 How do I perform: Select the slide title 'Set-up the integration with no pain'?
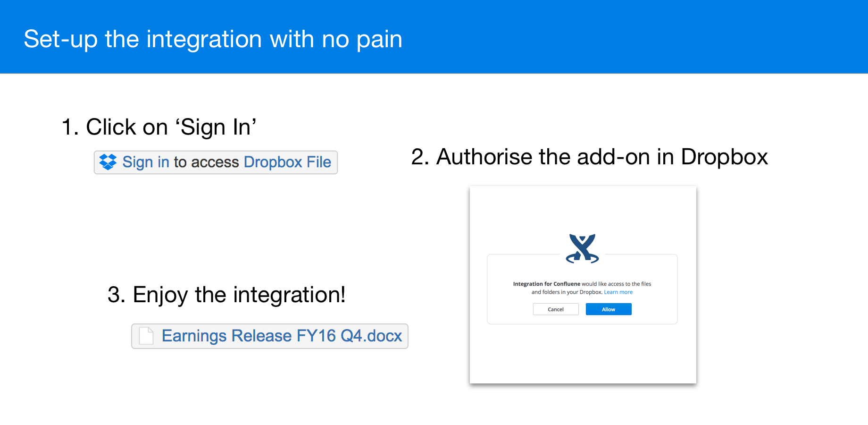213,39
